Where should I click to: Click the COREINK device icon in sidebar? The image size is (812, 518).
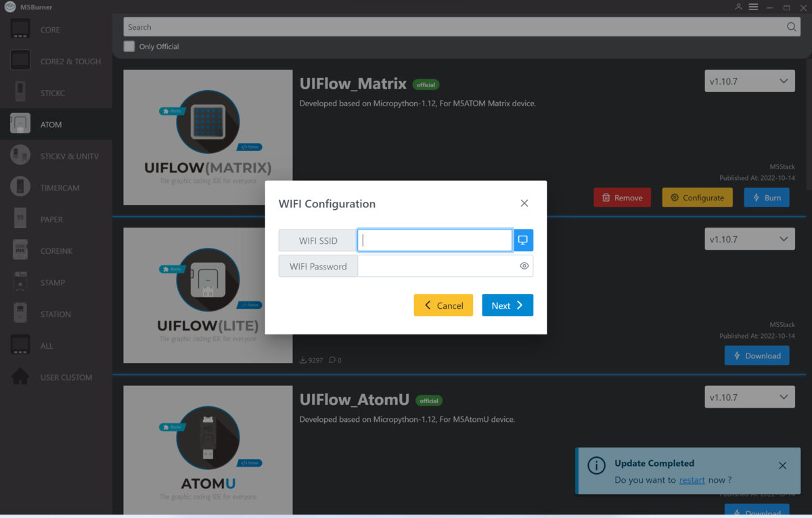tap(20, 251)
